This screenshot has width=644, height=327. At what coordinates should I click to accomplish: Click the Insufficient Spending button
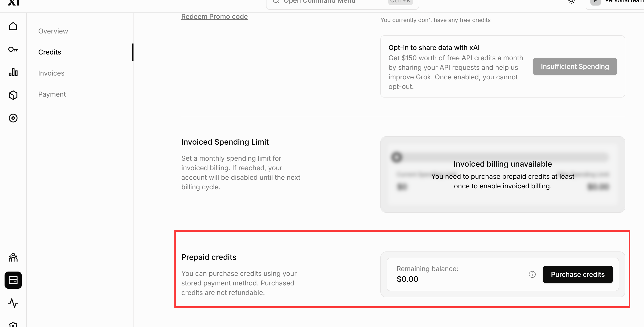pos(575,66)
